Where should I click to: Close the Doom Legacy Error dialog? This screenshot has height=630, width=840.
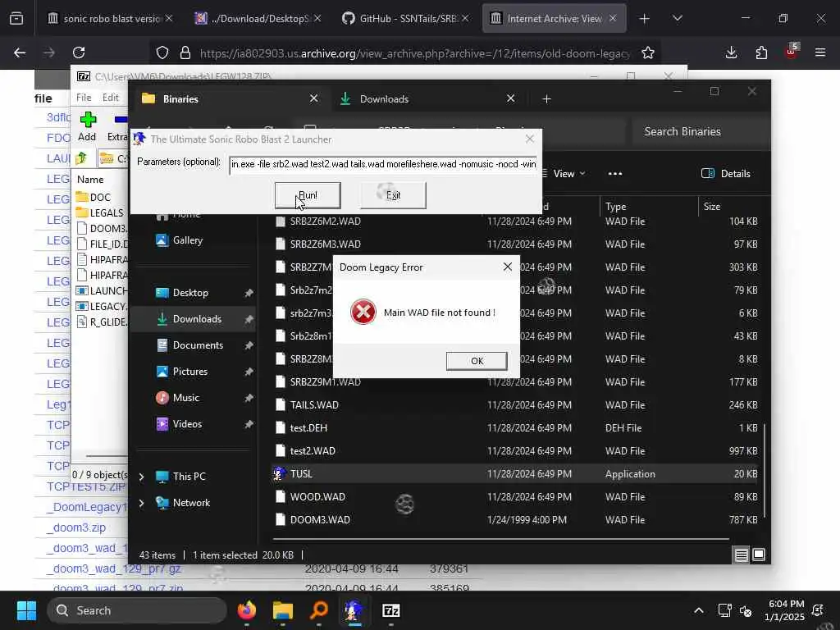[507, 267]
